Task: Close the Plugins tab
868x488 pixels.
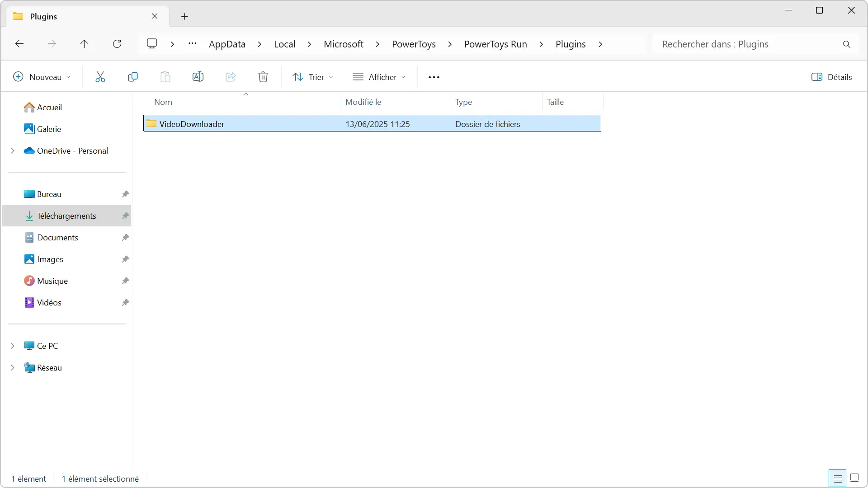Action: (x=155, y=16)
